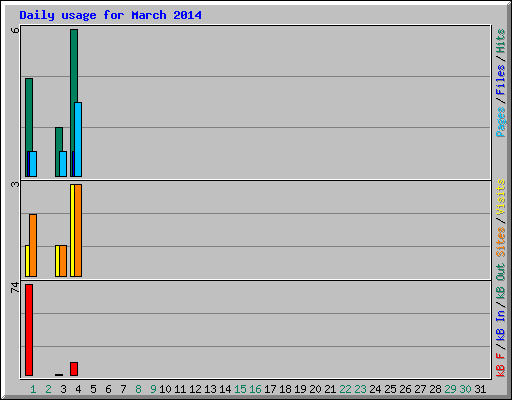Click the 'kB F' legend label
This screenshot has width=512, height=400.
click(501, 364)
